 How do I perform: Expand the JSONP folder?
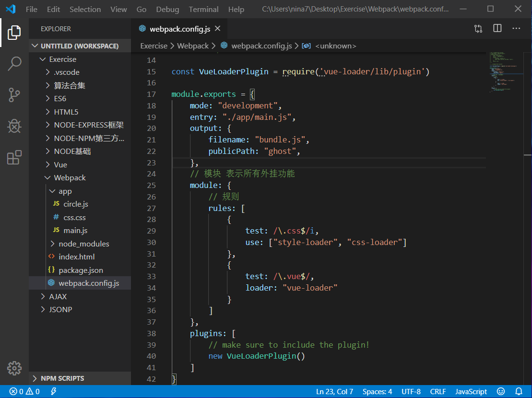click(x=80, y=309)
